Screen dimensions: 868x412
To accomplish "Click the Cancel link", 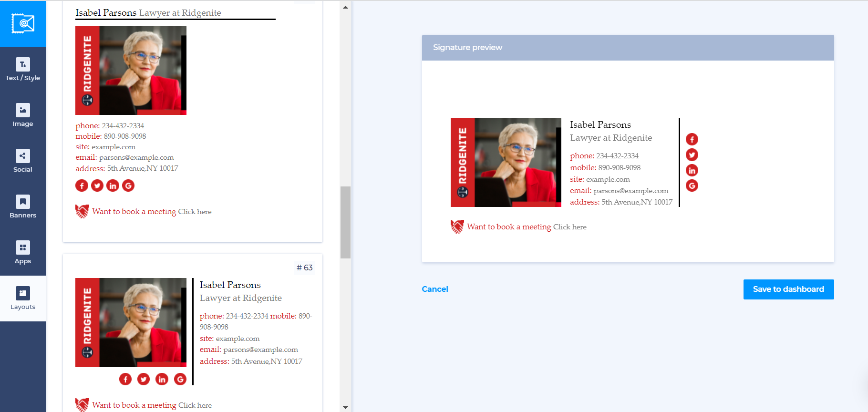I will (x=435, y=289).
